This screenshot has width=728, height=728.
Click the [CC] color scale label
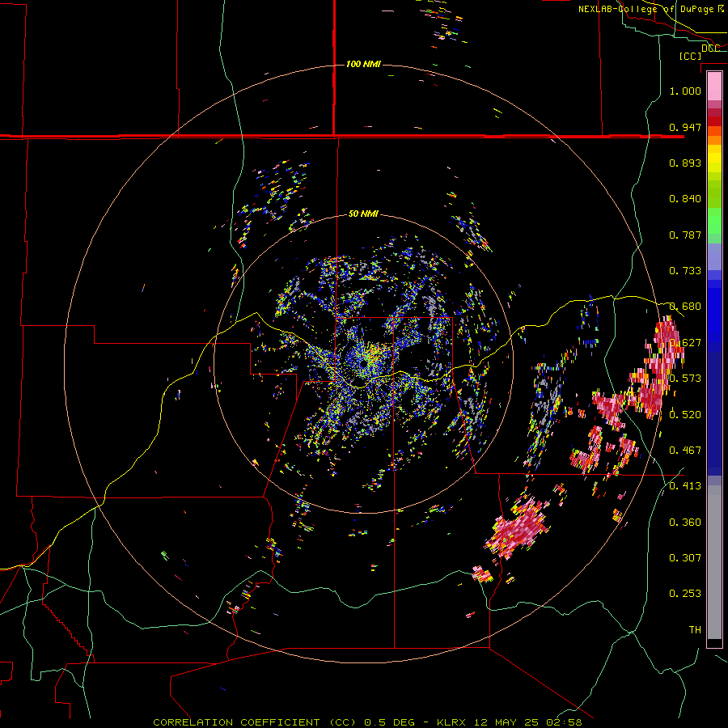coord(690,56)
